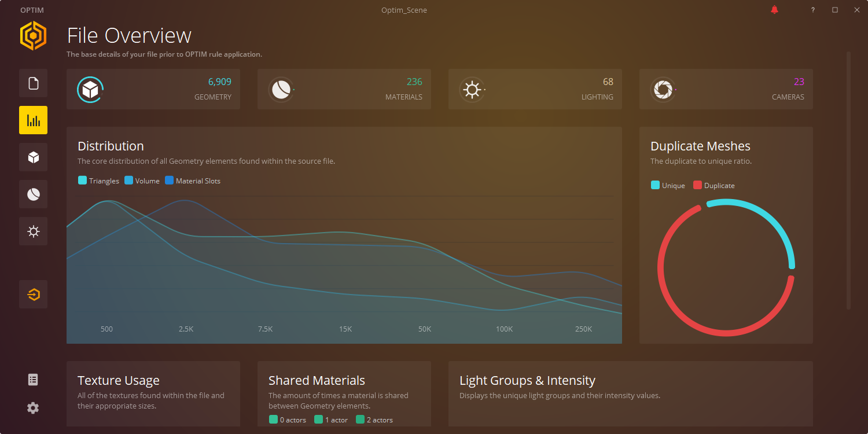The height and width of the screenshot is (434, 868).
Task: Click the red notification bell
Action: point(774,10)
